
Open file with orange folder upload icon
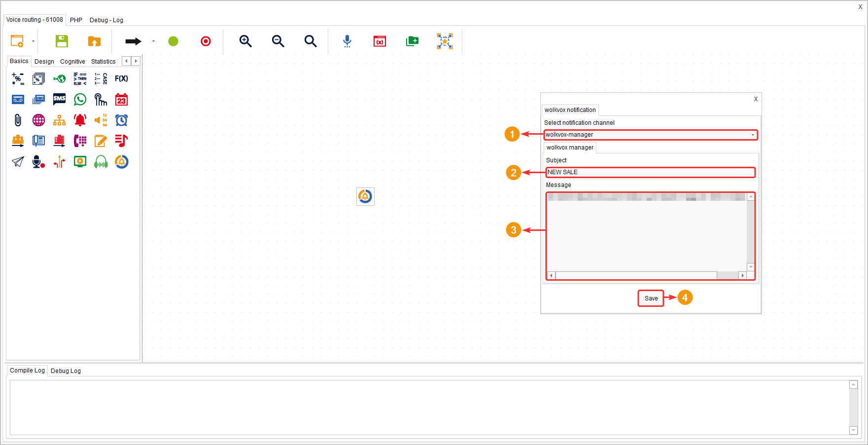94,41
